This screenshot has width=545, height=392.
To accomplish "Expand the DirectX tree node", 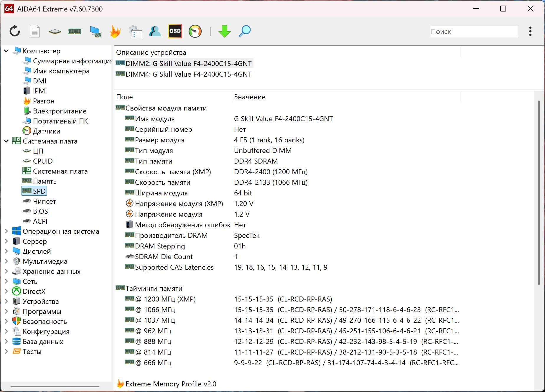I will (6, 291).
